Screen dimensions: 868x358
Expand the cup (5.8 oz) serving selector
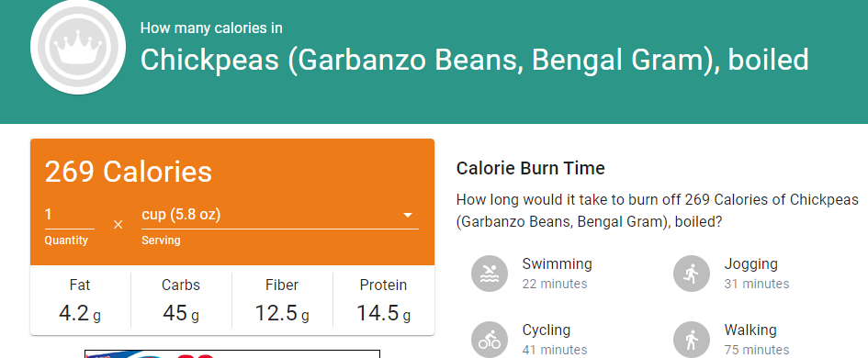point(280,215)
